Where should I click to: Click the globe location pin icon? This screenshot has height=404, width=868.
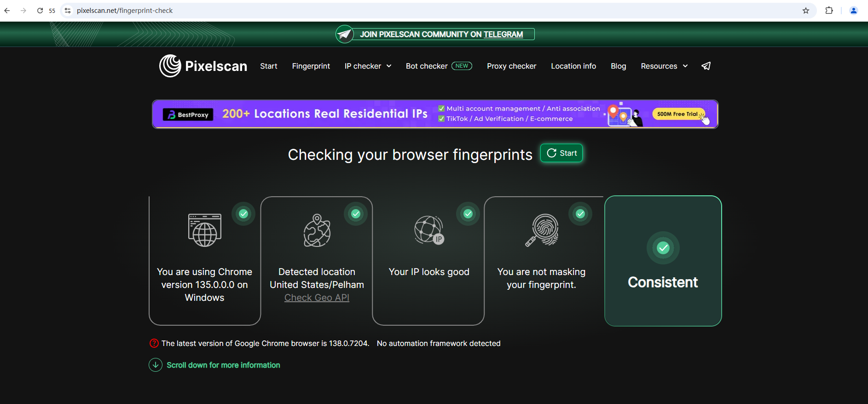click(317, 230)
